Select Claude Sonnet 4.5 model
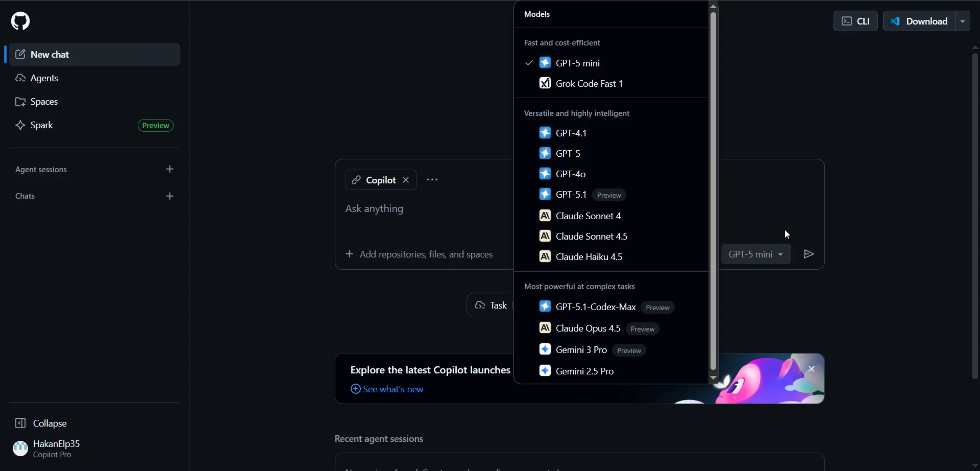The image size is (980, 471). 611,236
